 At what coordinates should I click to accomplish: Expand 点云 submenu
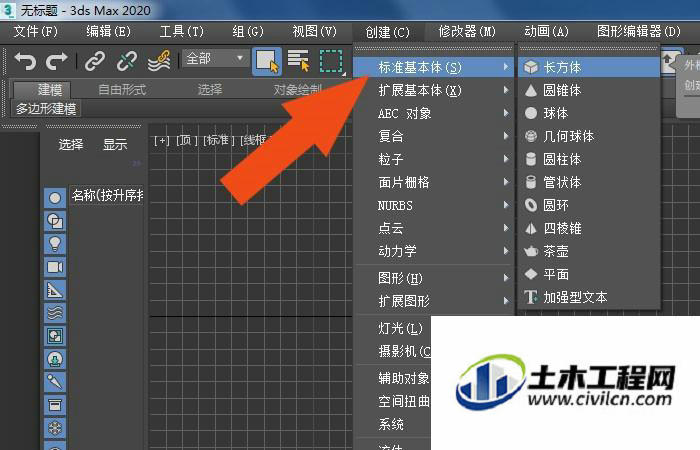(434, 229)
